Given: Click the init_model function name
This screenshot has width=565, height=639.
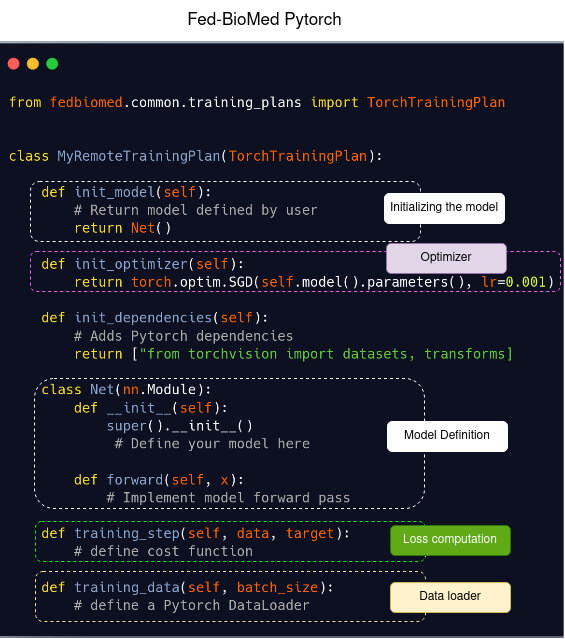Looking at the screenshot, I should tap(115, 192).
